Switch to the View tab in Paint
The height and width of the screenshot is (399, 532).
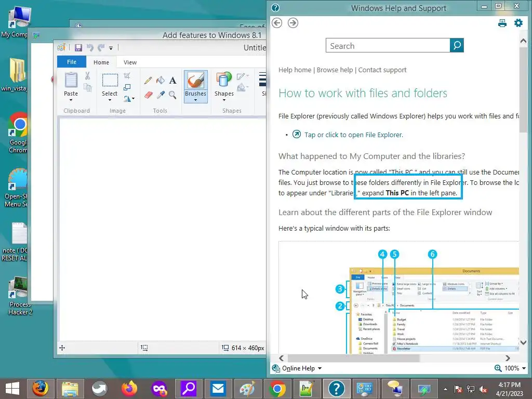(x=130, y=62)
